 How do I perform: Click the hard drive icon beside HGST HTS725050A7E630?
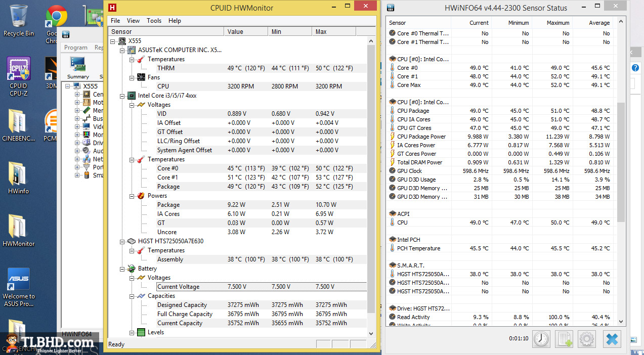tap(131, 241)
